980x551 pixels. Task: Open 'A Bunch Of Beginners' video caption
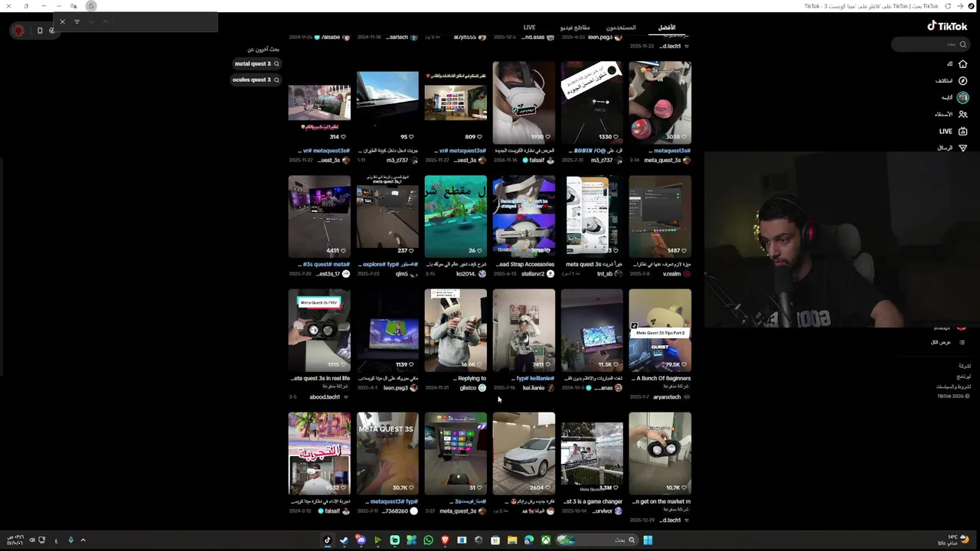point(661,378)
